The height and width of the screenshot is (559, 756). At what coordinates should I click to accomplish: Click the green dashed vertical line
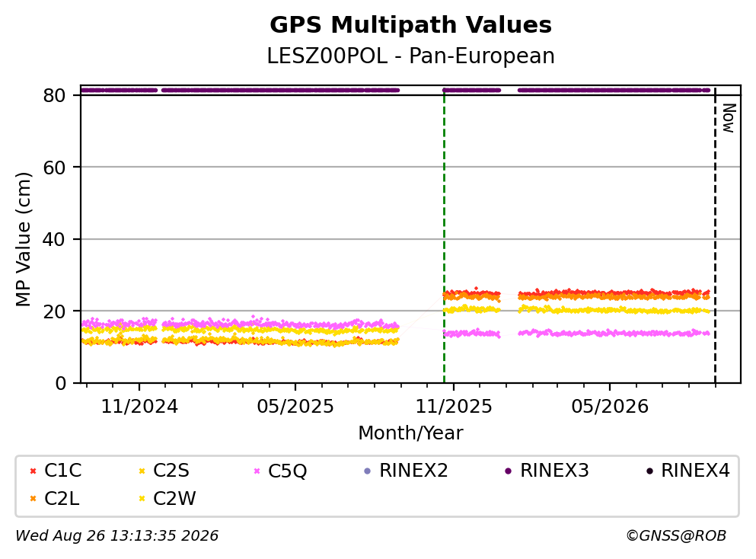point(444,236)
